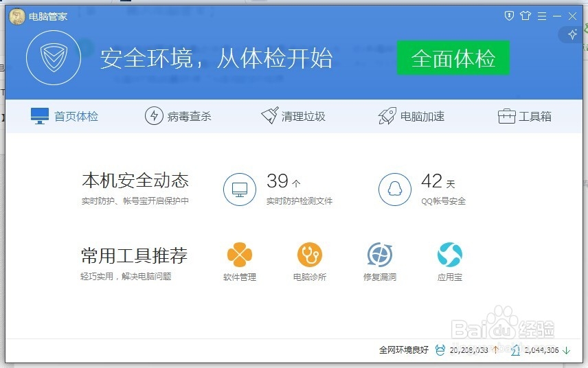The image size is (588, 368).
Task: Click the 电脑管家 title text
Action: 48,16
